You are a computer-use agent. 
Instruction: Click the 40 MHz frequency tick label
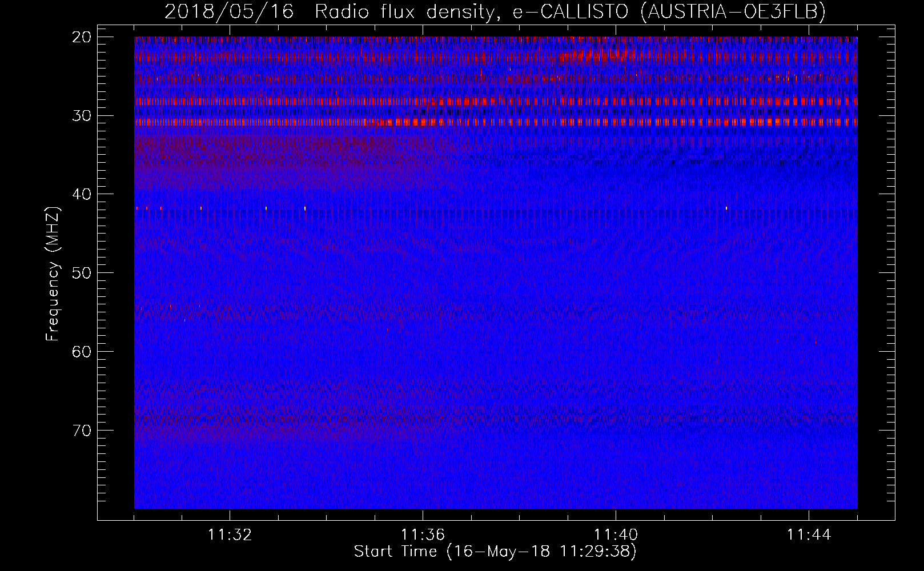[x=82, y=194]
